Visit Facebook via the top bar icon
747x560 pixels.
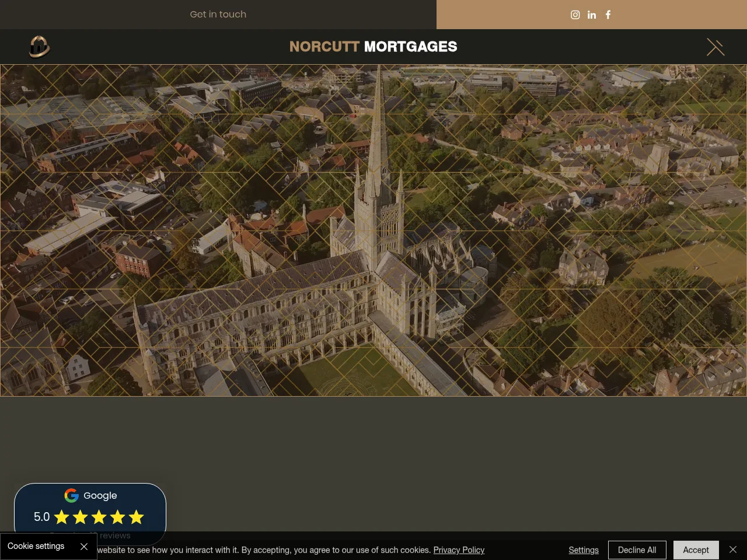click(608, 15)
